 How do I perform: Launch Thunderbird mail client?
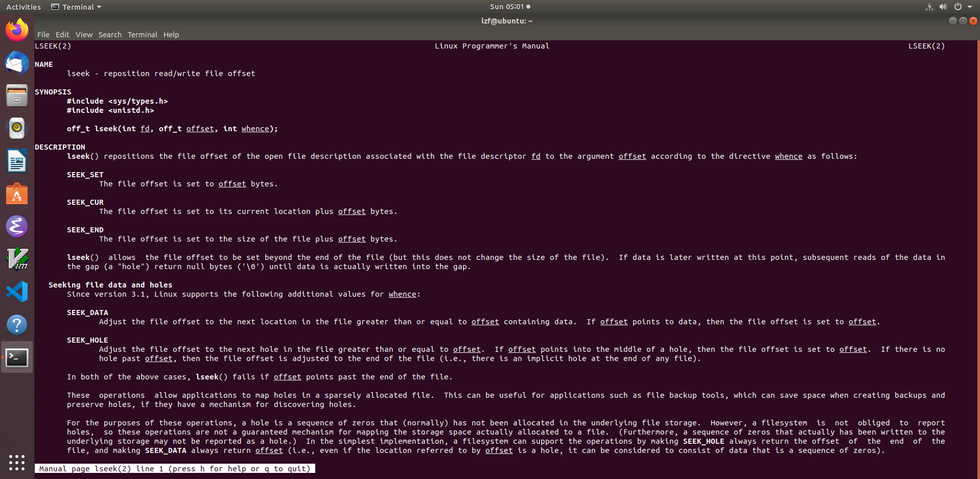(x=17, y=63)
